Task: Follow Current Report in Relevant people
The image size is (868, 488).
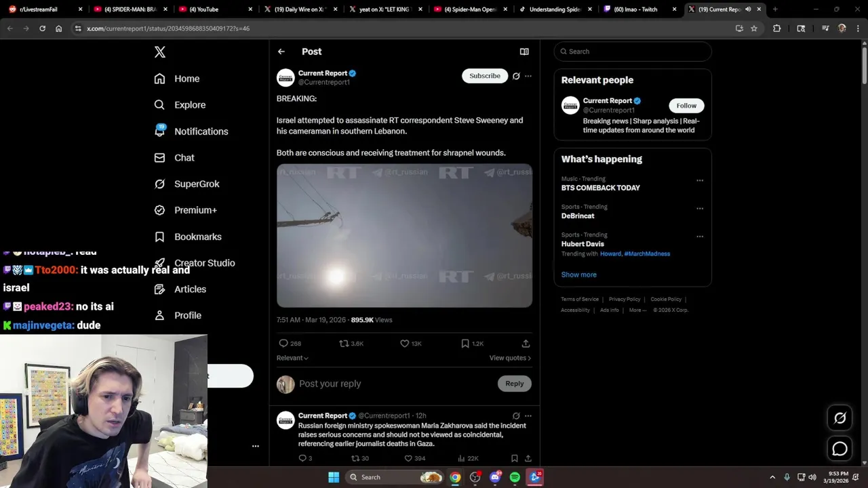Action: point(686,106)
